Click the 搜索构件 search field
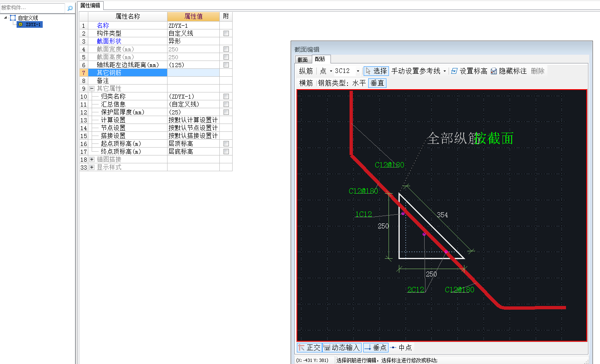Image resolution: width=600 pixels, height=364 pixels. pyautogui.click(x=32, y=7)
